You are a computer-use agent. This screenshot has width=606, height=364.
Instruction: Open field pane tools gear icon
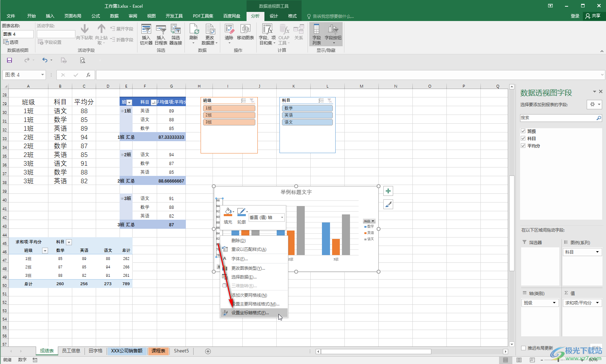point(594,104)
